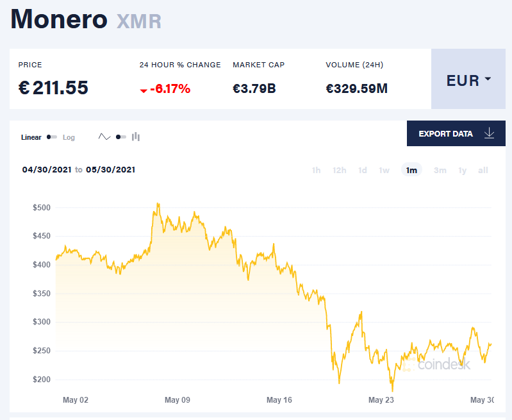Select the 12h time range
The width and height of the screenshot is (512, 420).
point(339,171)
